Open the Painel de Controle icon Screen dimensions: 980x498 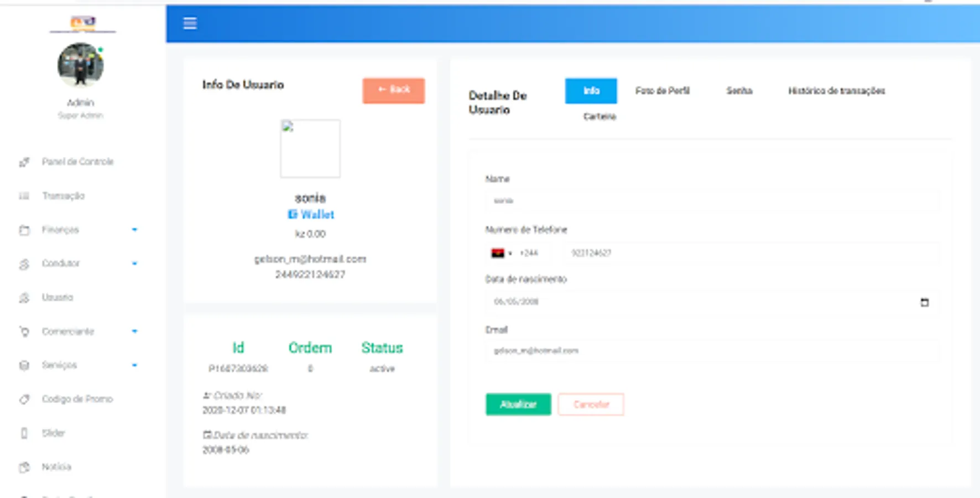[x=24, y=162]
